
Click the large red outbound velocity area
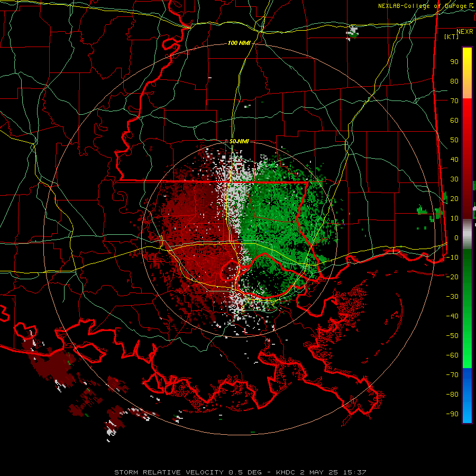coord(197,237)
